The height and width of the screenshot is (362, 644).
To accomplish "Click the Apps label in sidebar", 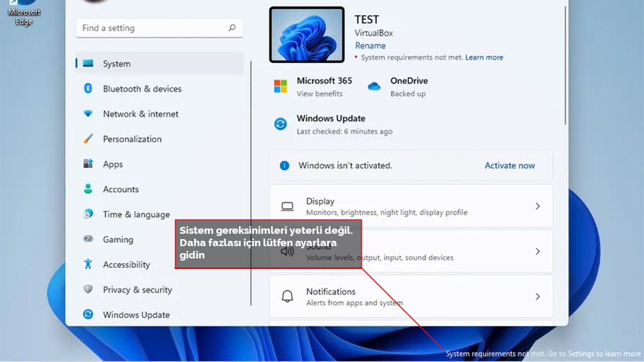I will (x=113, y=164).
